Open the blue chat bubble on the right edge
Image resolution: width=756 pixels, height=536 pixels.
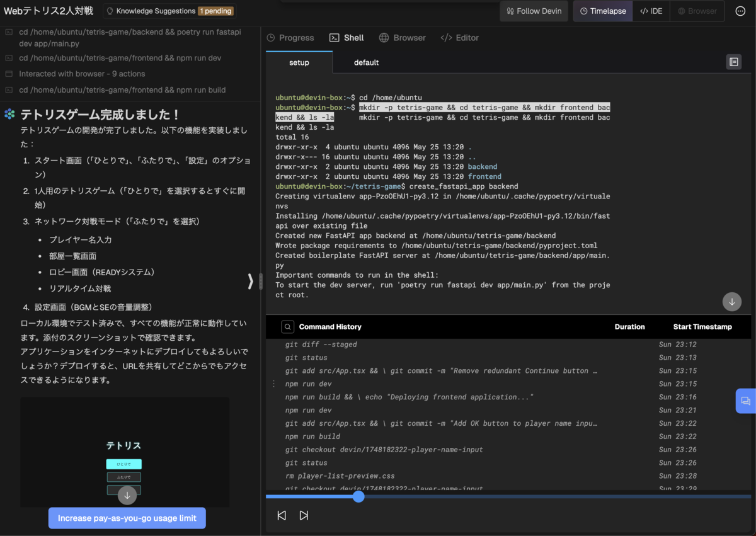(x=746, y=401)
